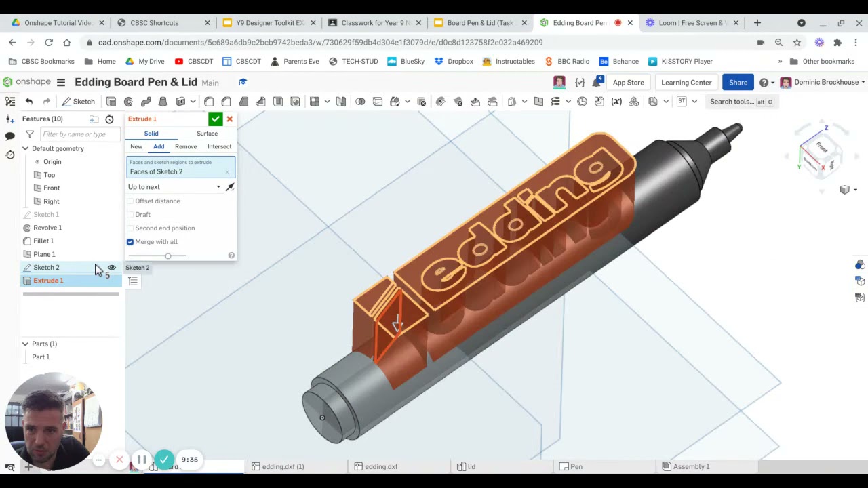Image resolution: width=868 pixels, height=488 pixels.
Task: Select the Sweep tool in the toolbar
Action: click(146, 102)
